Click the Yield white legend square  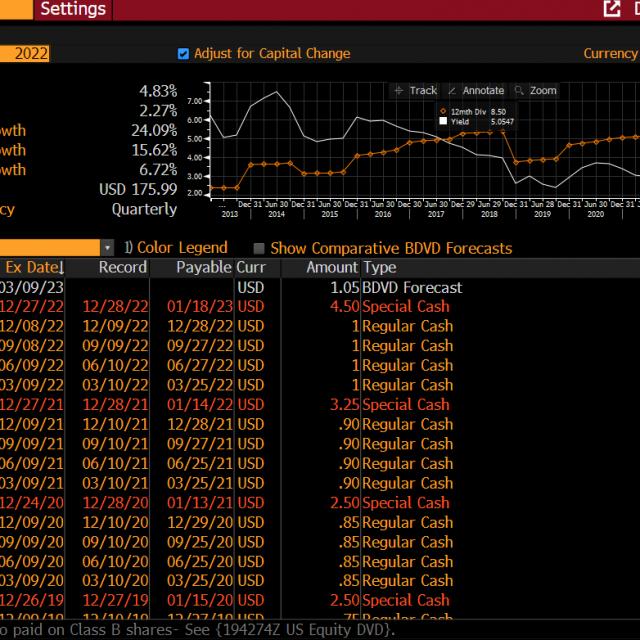pyautogui.click(x=443, y=121)
